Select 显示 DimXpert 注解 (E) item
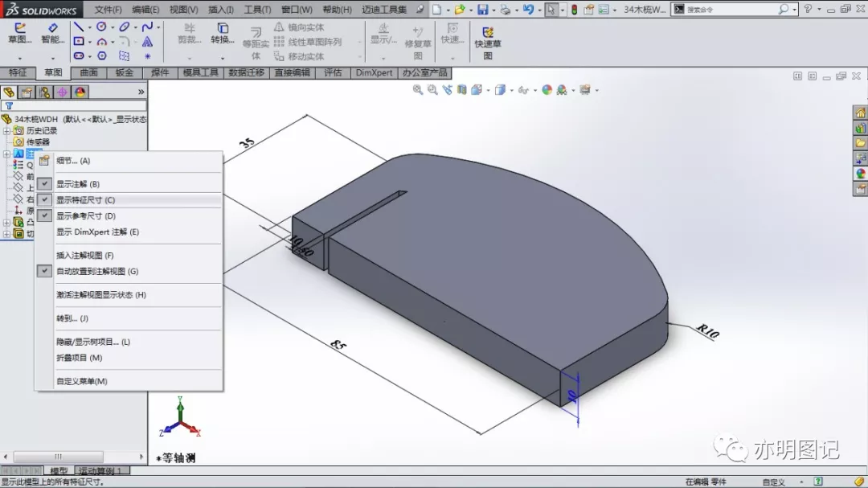868x488 pixels. (x=97, y=232)
